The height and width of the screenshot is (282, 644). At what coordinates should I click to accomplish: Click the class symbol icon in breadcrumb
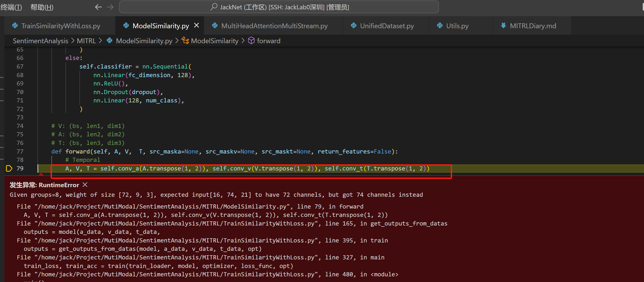click(185, 41)
